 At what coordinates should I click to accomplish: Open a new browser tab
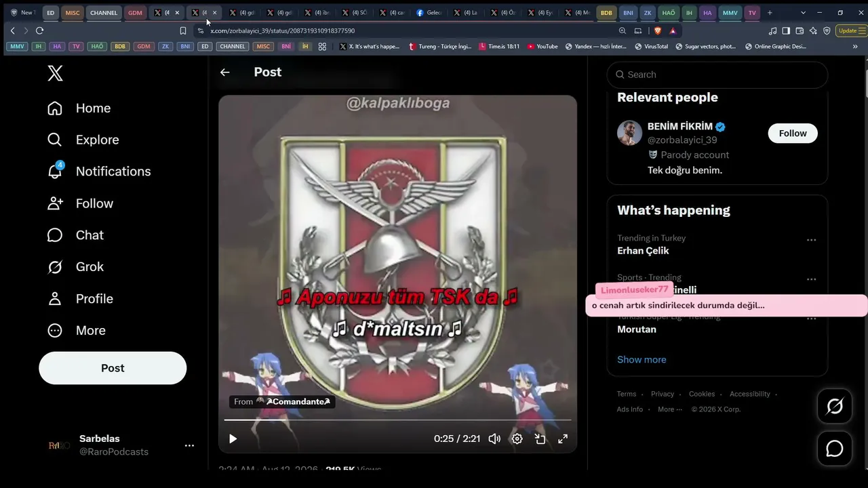pos(770,13)
